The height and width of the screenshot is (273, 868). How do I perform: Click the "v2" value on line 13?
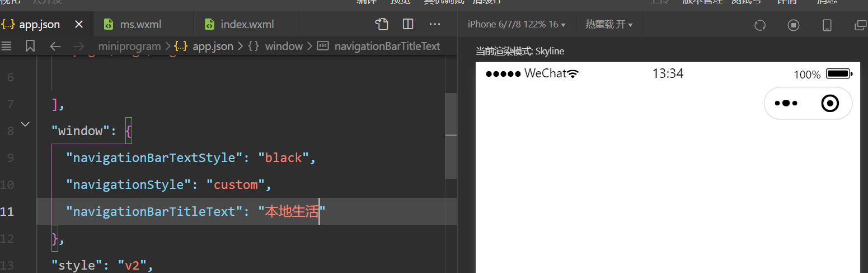pos(132,265)
